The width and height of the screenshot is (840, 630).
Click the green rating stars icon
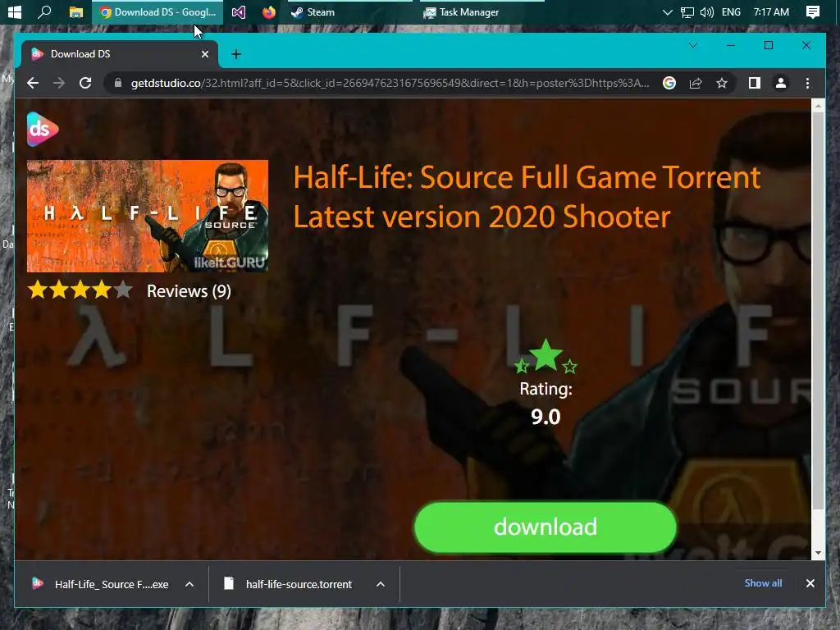pyautogui.click(x=546, y=356)
